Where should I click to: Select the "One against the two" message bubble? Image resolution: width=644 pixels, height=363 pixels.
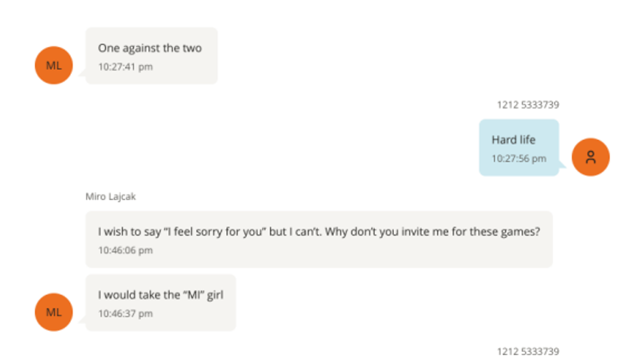click(151, 56)
